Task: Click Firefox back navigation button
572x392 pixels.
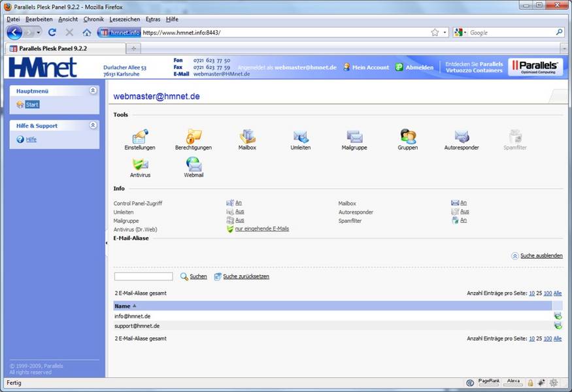Action: pos(14,33)
